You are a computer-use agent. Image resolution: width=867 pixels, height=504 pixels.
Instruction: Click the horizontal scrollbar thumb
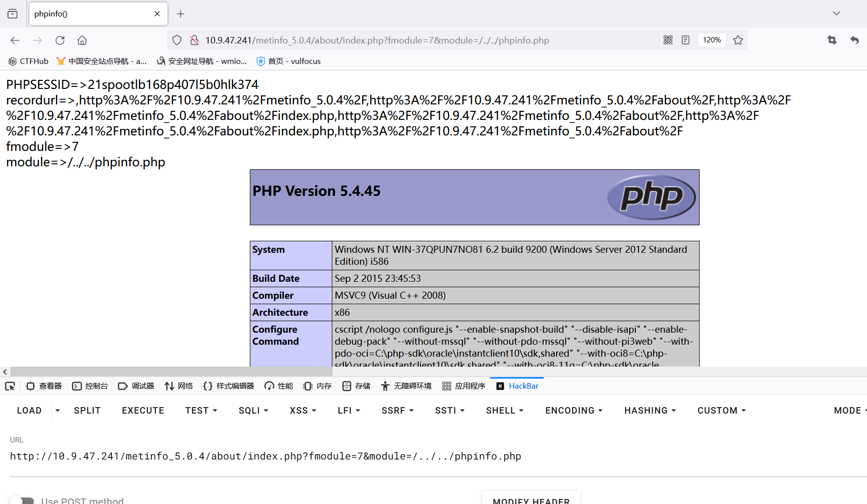click(x=171, y=372)
